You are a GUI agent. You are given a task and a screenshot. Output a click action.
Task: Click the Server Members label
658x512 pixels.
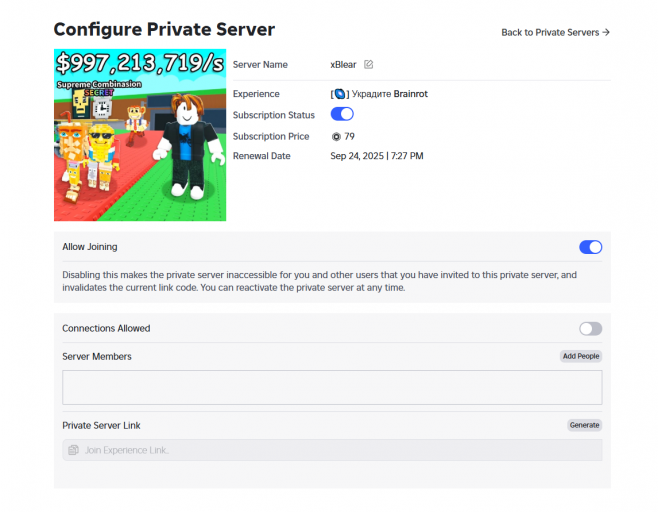point(97,356)
